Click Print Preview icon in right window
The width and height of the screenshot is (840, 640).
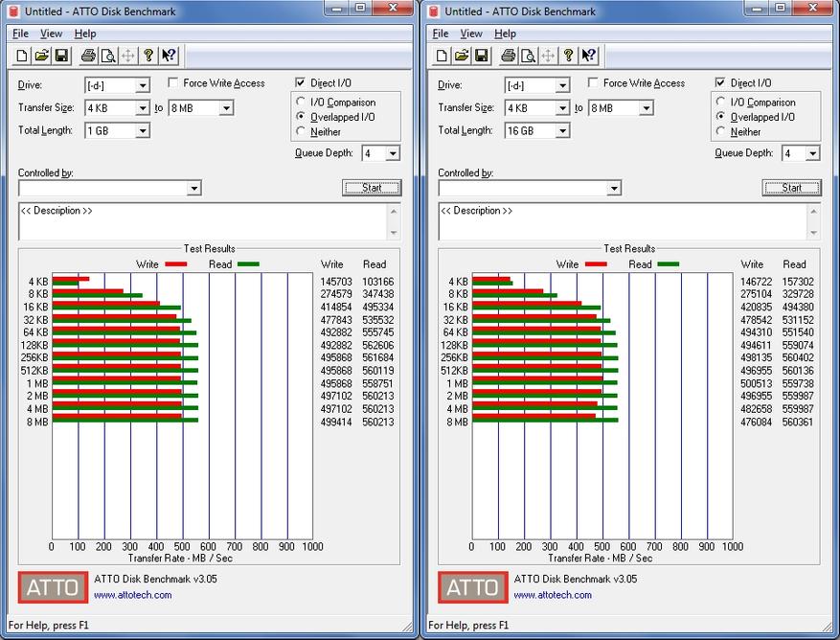(528, 56)
